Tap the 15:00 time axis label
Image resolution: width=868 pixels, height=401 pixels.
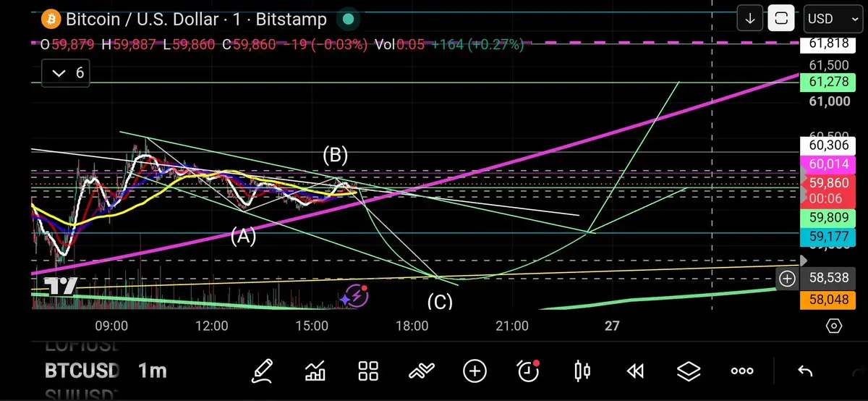point(312,326)
